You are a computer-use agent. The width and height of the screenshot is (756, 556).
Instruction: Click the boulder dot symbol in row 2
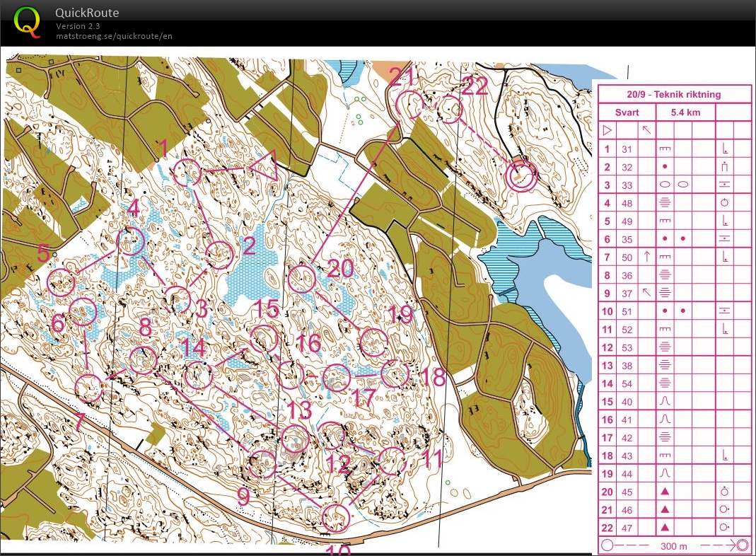tap(665, 166)
